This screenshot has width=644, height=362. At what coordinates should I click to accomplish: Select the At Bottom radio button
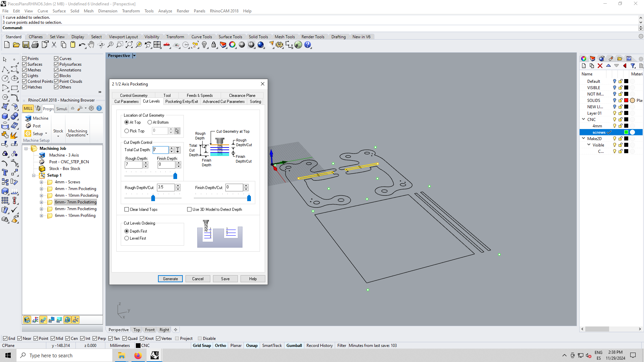pyautogui.click(x=150, y=122)
